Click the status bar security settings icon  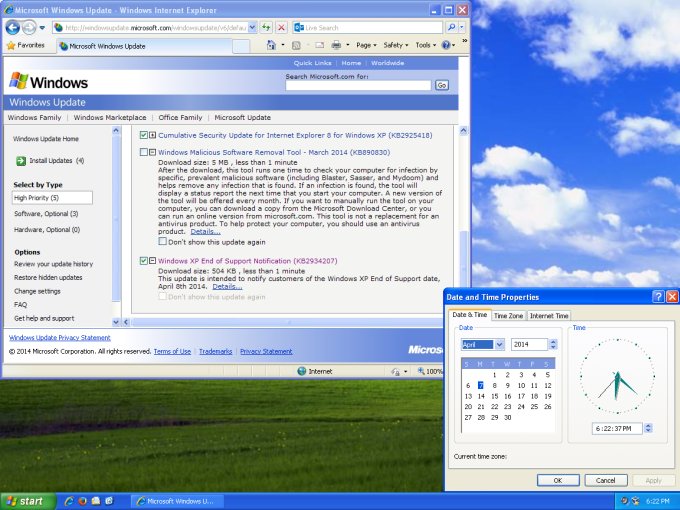point(396,372)
